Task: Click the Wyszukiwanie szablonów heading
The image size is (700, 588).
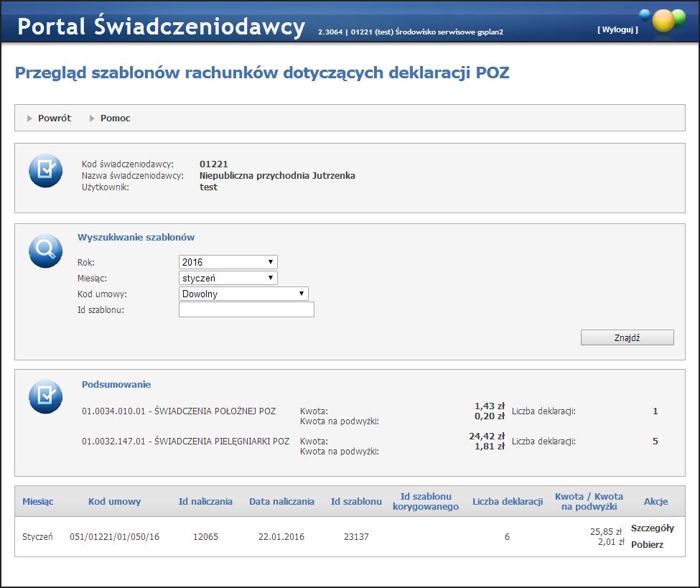Action: (136, 237)
